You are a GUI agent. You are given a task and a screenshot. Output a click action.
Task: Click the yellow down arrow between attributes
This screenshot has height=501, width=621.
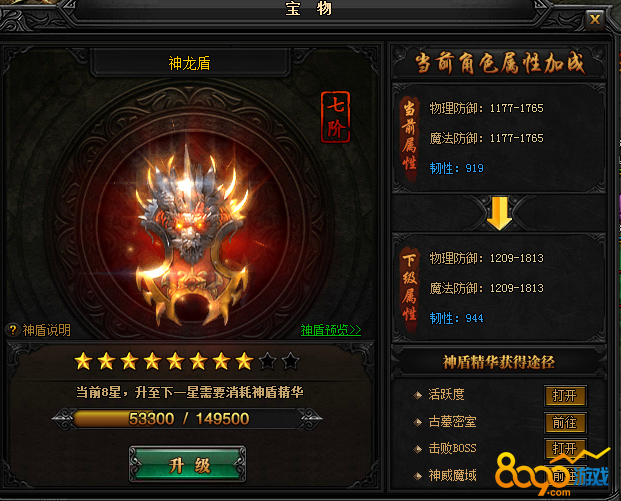(x=499, y=213)
